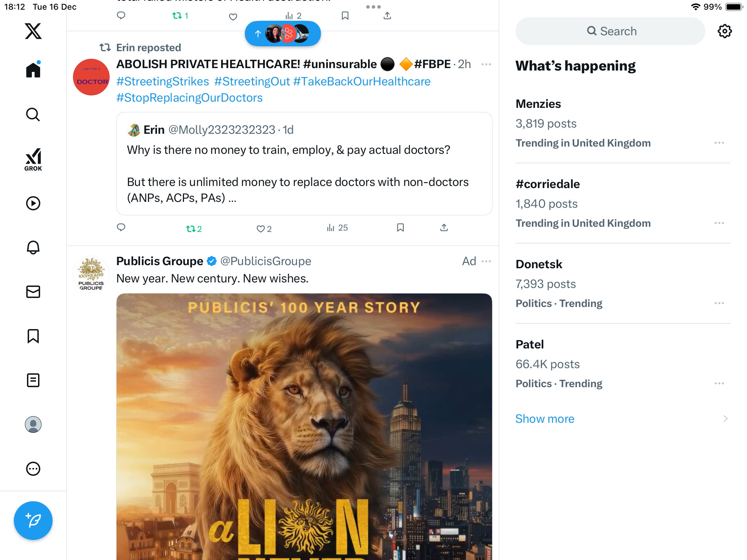Open the Bookmarks sidebar item
The height and width of the screenshot is (560, 747).
(33, 336)
